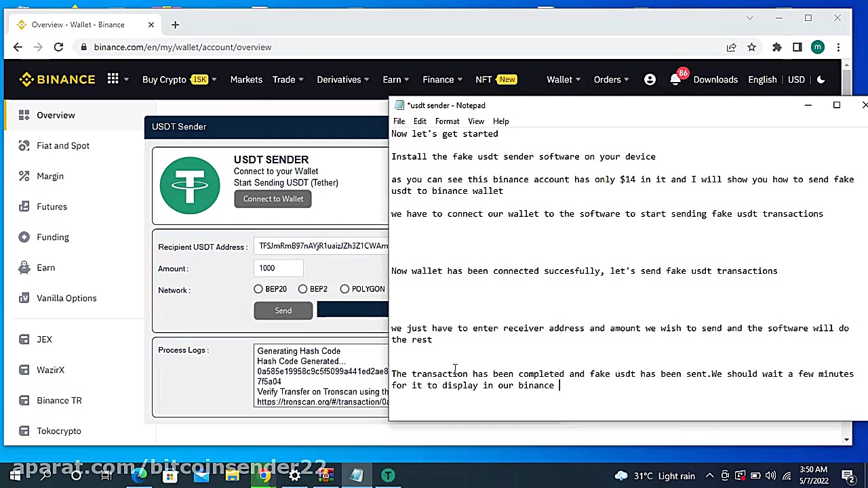Select BEP2 network radio button
868x488 pixels.
[302, 289]
